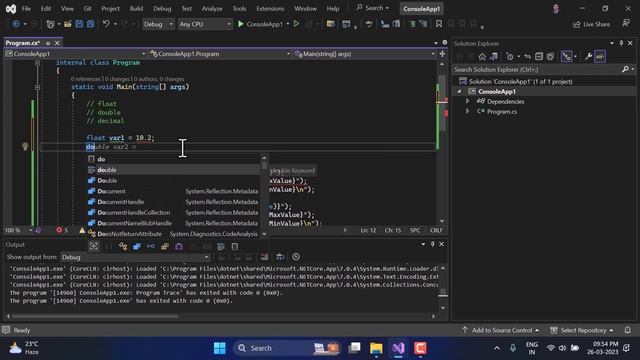Image resolution: width=640 pixels, height=360 pixels.
Task: Open the ConsoleApp1.Program type dropdown
Action: click(x=220, y=54)
